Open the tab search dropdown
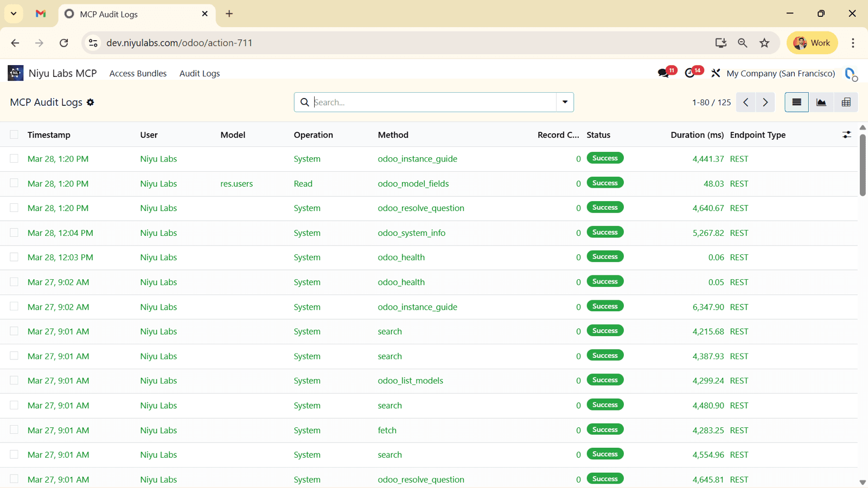868x488 pixels. [x=14, y=14]
